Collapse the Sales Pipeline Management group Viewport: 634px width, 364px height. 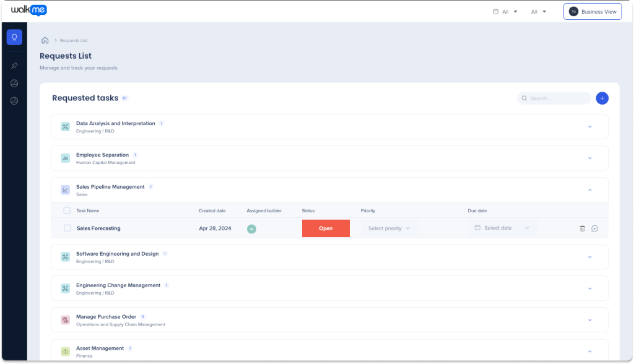[x=589, y=190]
